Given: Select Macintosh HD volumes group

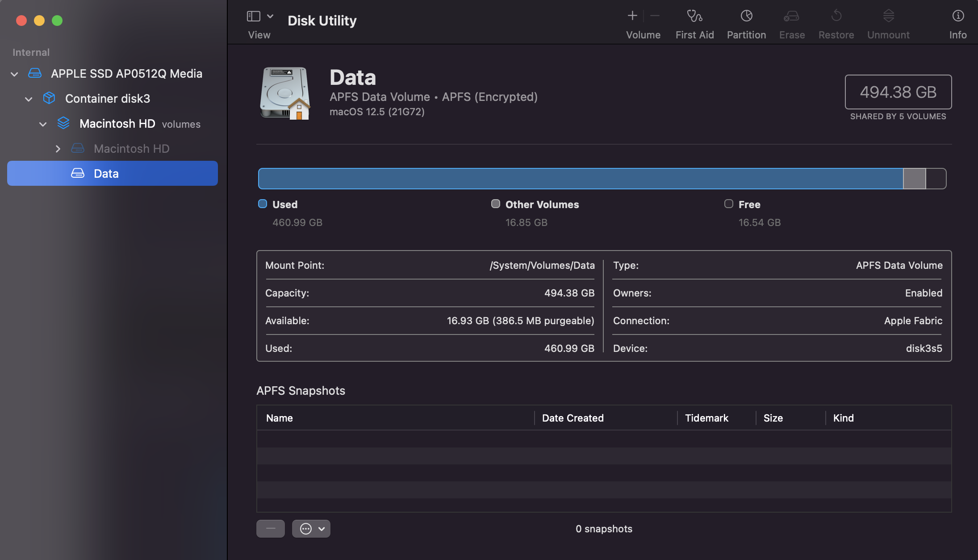Looking at the screenshot, I should [117, 124].
